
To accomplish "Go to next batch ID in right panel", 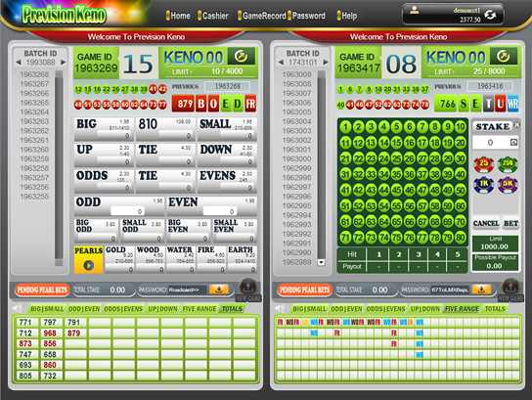I will (326, 63).
